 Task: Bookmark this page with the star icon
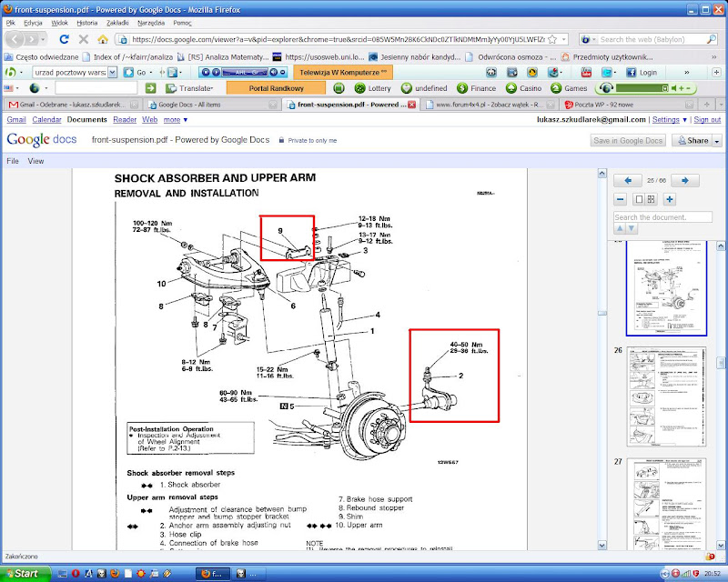552,39
